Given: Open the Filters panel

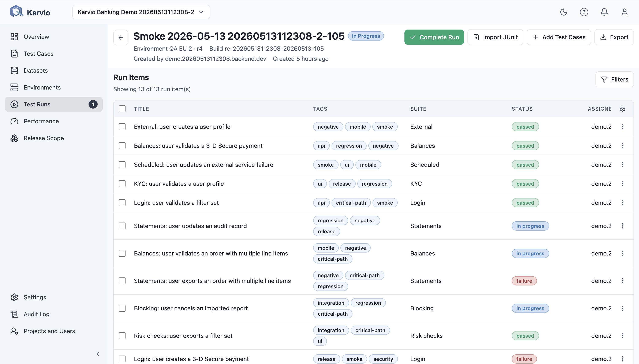Looking at the screenshot, I should 614,80.
